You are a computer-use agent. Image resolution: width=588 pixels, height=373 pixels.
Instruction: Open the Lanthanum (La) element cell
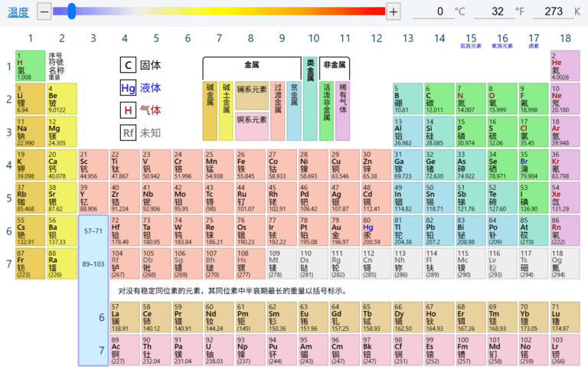[x=125, y=317]
